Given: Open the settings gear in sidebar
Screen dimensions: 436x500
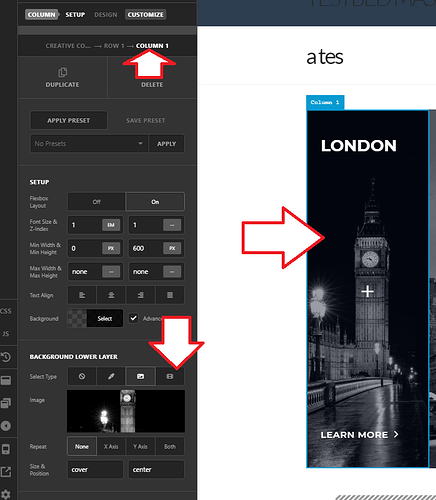Looking at the screenshot, I should 6,494.
